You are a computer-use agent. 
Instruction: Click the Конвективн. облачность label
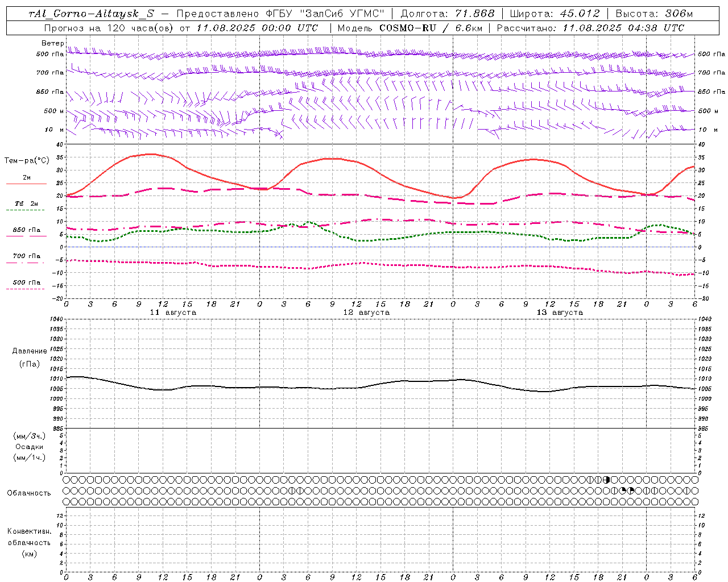click(x=29, y=537)
